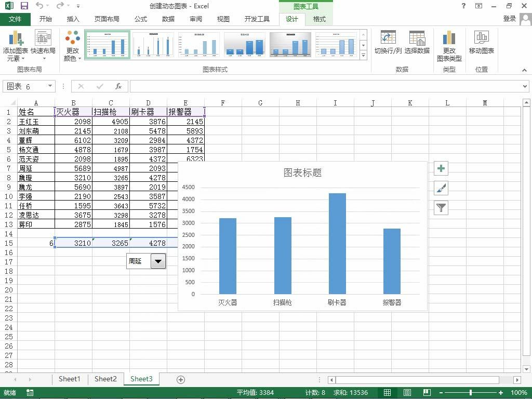
Task: Expand the combo box showing 周延
Action: pyautogui.click(x=158, y=261)
